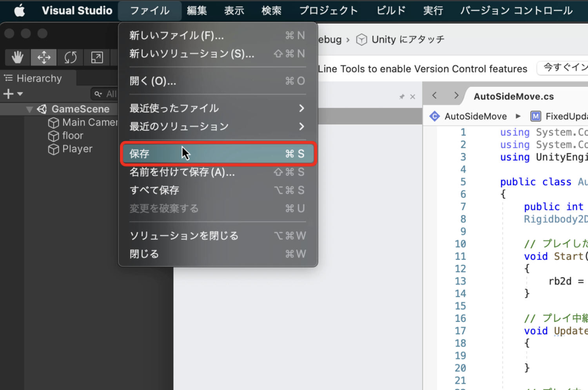This screenshot has width=588, height=390.
Task: Click the Hierarchy add plus icon
Action: coord(8,94)
